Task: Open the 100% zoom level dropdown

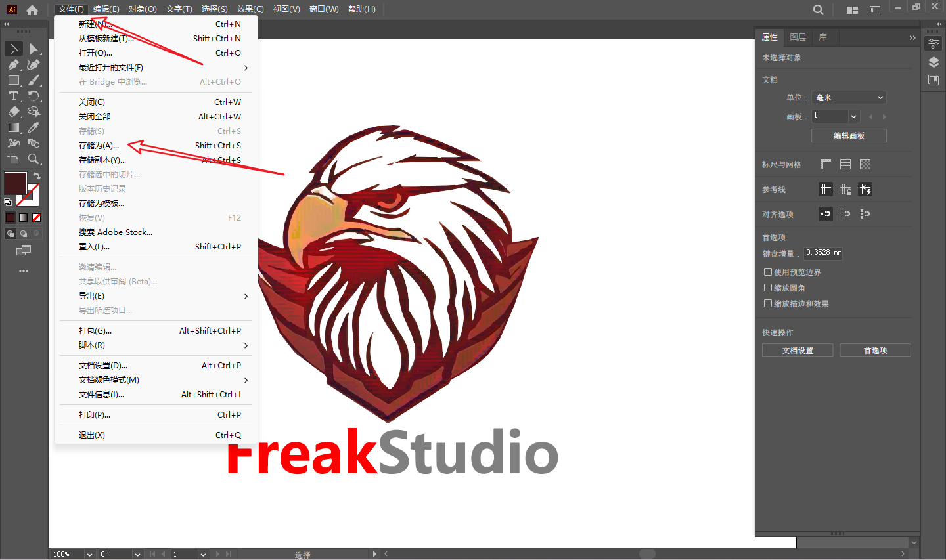Action: (x=89, y=554)
